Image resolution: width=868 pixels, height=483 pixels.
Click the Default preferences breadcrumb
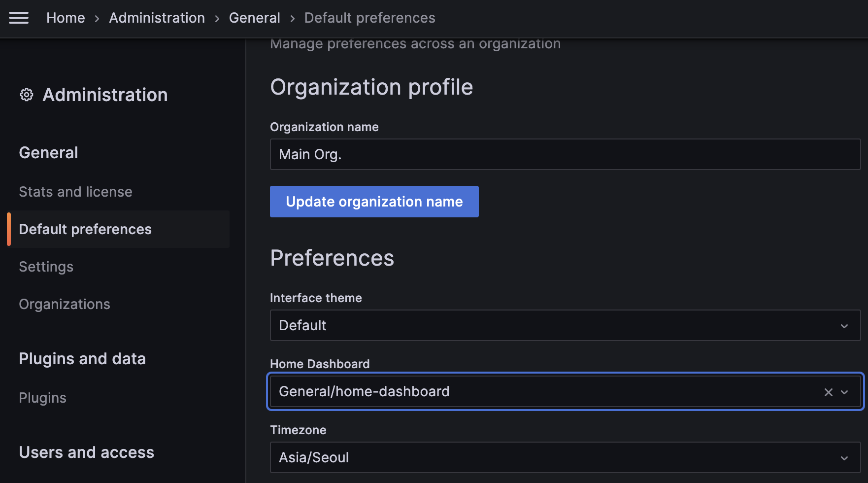point(369,18)
